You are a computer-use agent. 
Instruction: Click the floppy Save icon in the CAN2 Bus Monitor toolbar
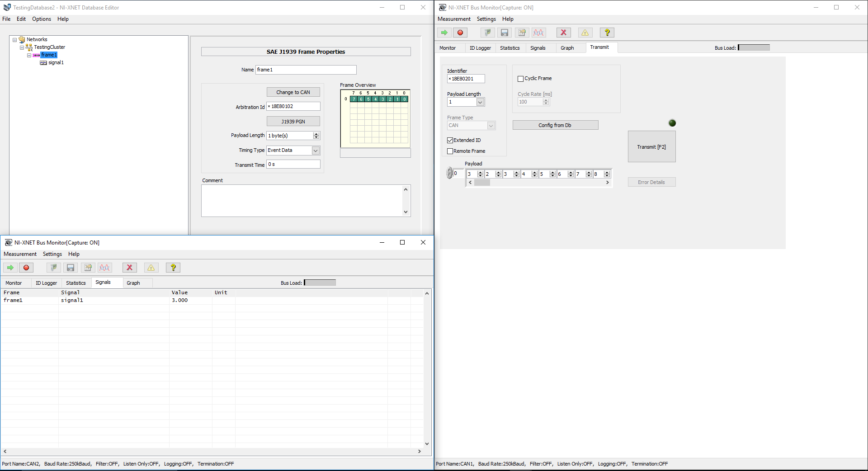(x=71, y=268)
